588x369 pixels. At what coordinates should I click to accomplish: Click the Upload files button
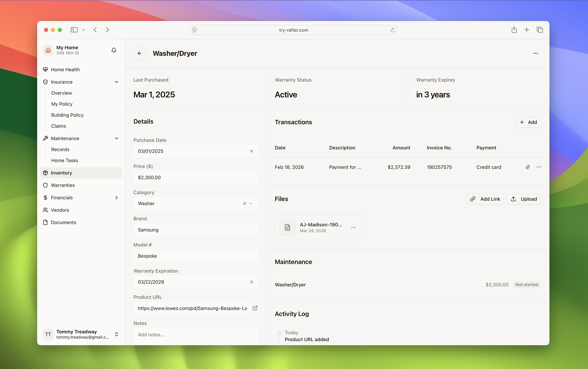click(524, 199)
